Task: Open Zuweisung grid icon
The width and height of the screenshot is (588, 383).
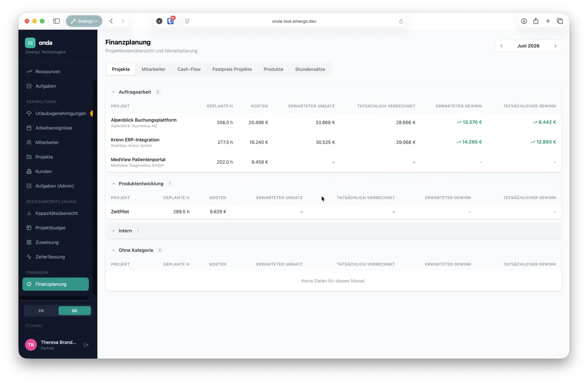Action: click(29, 242)
